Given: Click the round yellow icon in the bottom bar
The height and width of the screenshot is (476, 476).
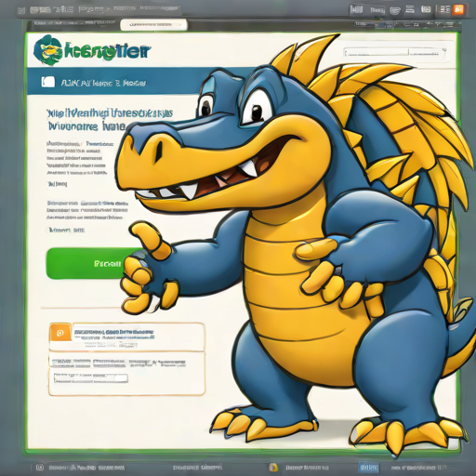Looking at the screenshot, I should pyautogui.click(x=273, y=467).
